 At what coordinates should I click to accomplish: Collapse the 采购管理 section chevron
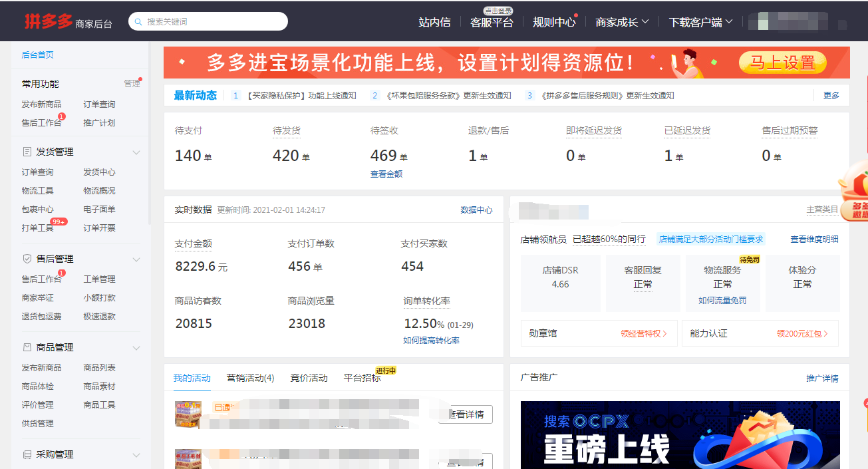[x=136, y=455]
